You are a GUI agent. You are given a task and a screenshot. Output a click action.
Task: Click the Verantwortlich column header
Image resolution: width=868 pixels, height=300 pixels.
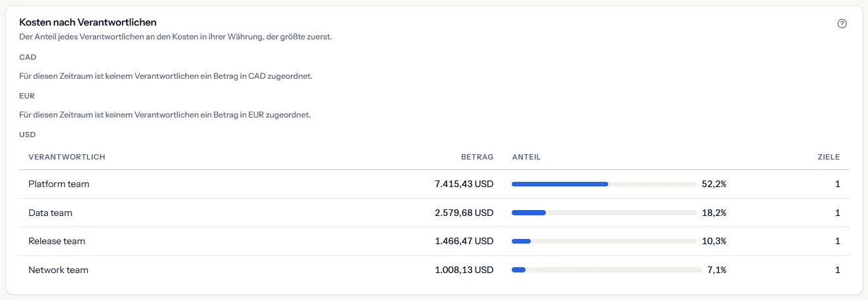(x=67, y=157)
